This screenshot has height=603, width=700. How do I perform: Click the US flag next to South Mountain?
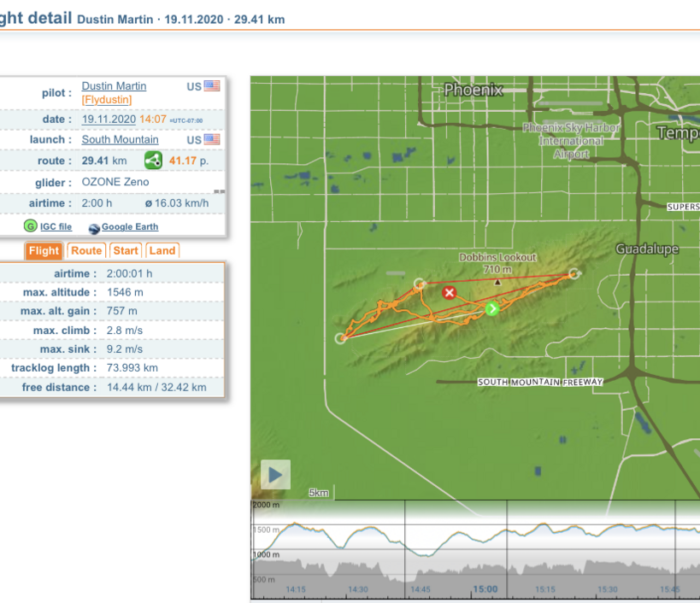pyautogui.click(x=212, y=139)
